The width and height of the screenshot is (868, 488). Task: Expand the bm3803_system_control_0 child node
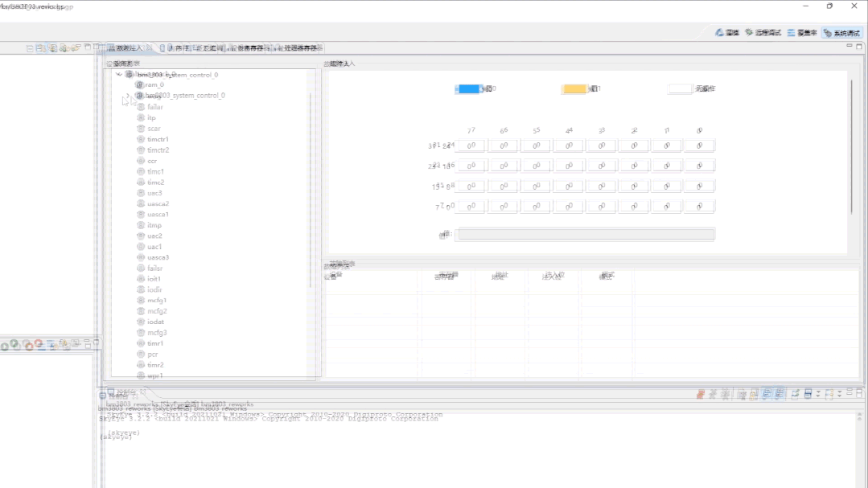click(x=128, y=95)
